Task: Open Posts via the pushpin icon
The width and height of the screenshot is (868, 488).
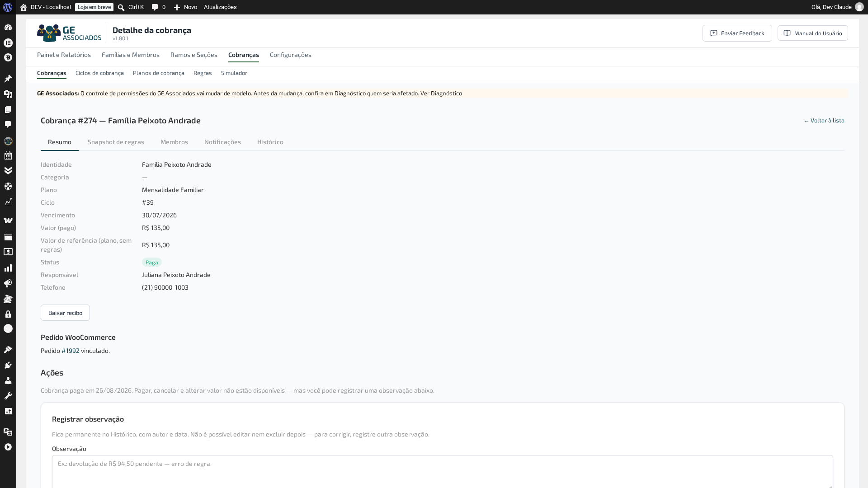Action: coord(8,79)
